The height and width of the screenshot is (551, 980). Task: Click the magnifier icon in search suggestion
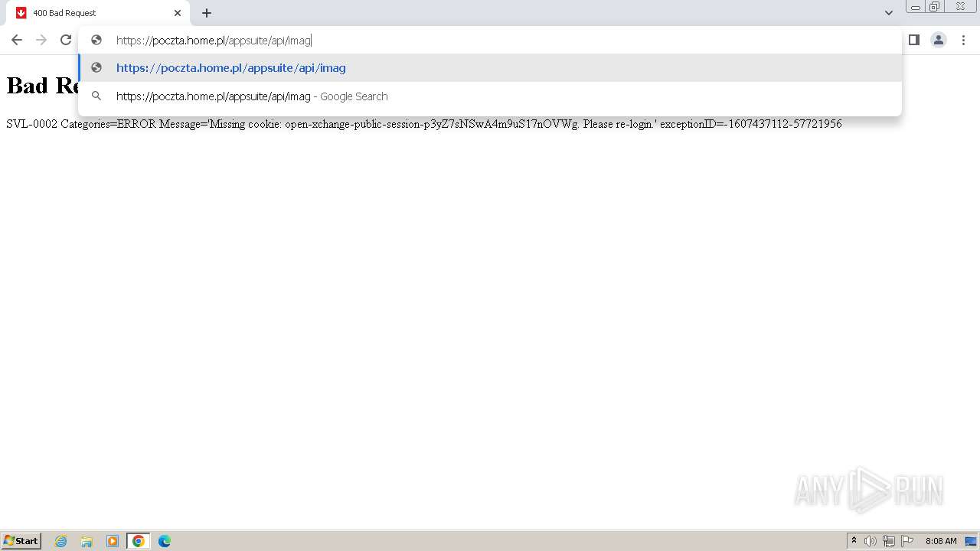click(96, 96)
